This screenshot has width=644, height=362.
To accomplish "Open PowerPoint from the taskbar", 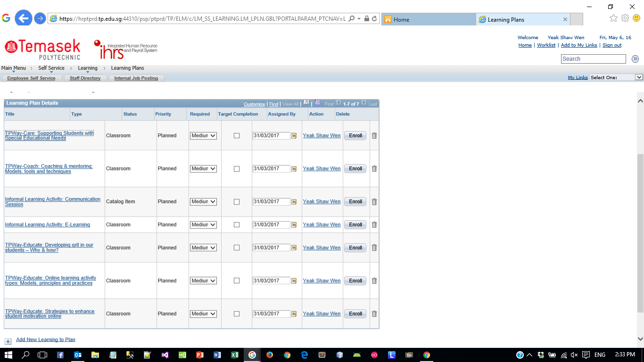I will point(199,355).
